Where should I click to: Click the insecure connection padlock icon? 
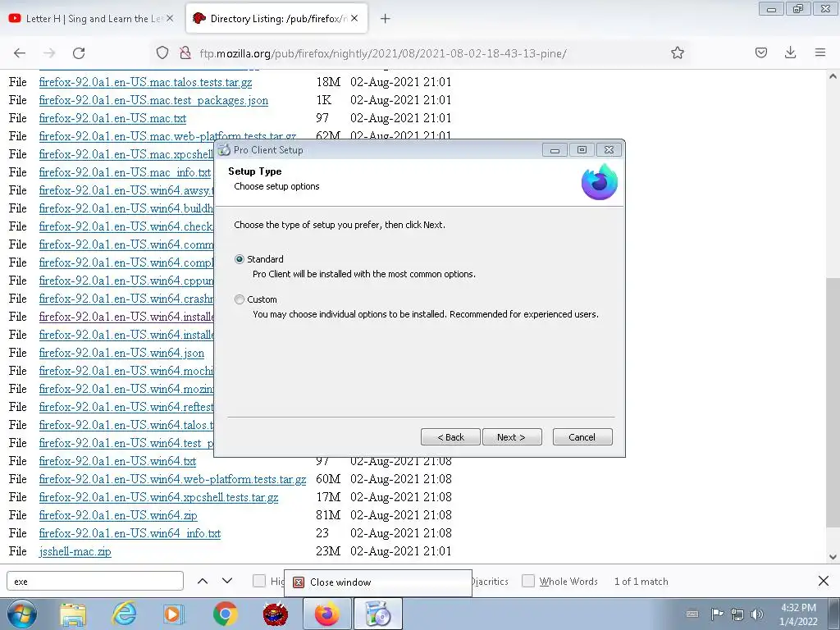185,52
